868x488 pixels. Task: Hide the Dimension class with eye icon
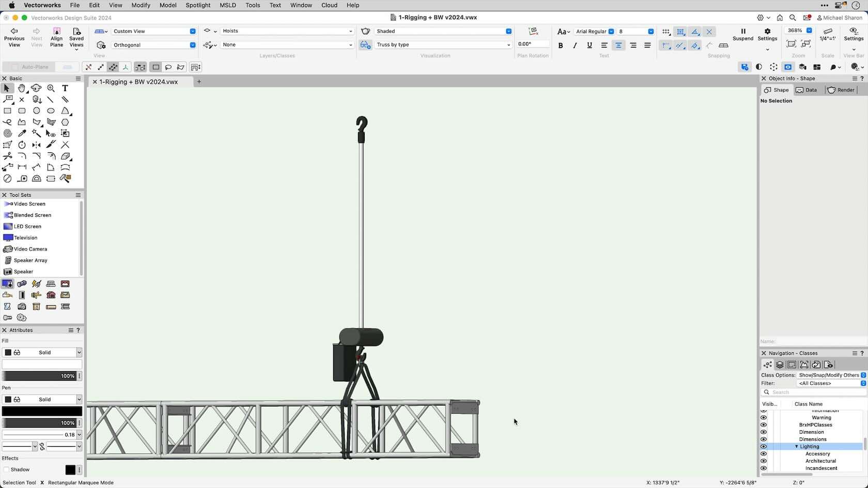764,432
